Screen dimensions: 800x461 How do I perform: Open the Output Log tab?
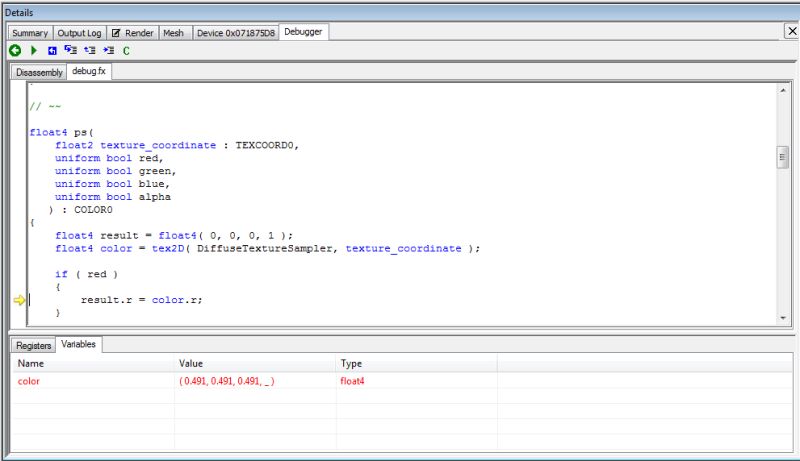[x=79, y=33]
